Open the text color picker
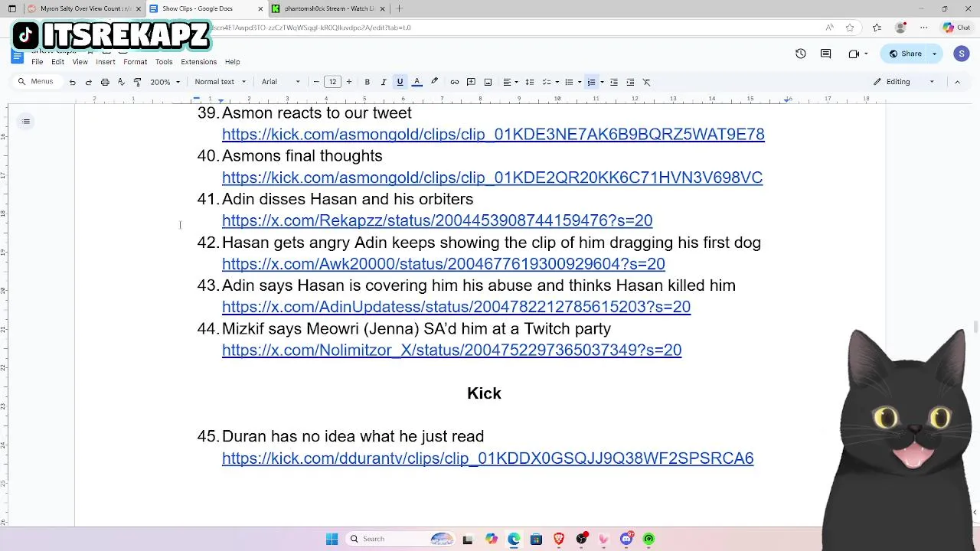 tap(417, 82)
